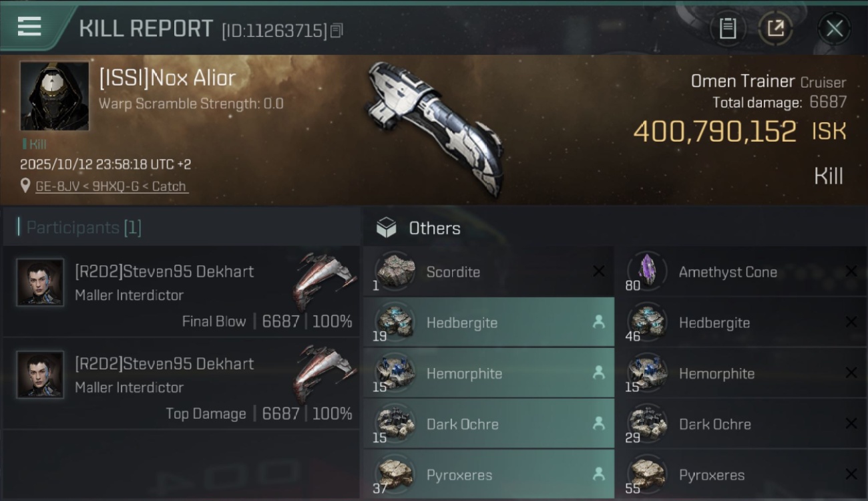
Task: Click the share export icon
Action: point(775,29)
